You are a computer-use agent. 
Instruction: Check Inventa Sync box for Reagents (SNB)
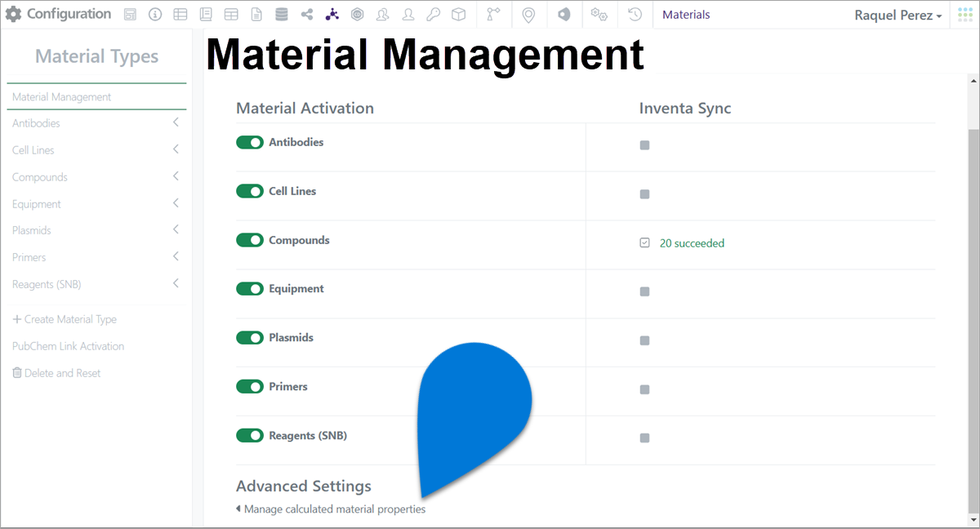[644, 438]
